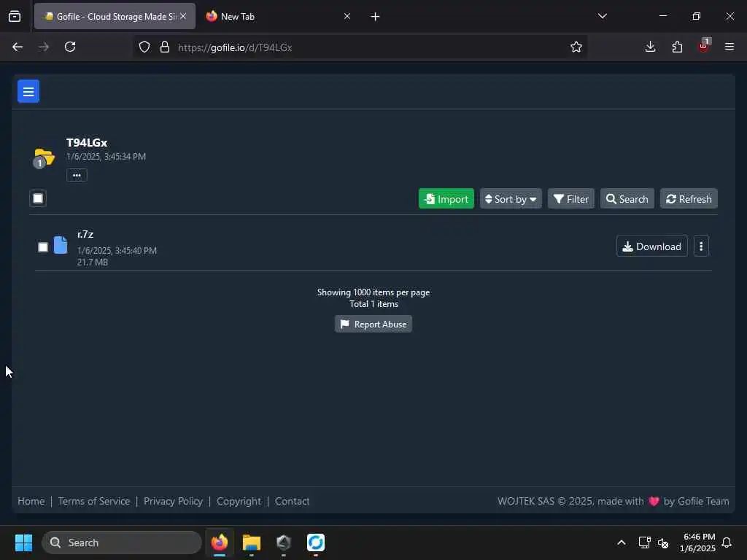This screenshot has height=560, width=747.
Task: Click the text "21.7 MB"
Action: [x=93, y=262]
